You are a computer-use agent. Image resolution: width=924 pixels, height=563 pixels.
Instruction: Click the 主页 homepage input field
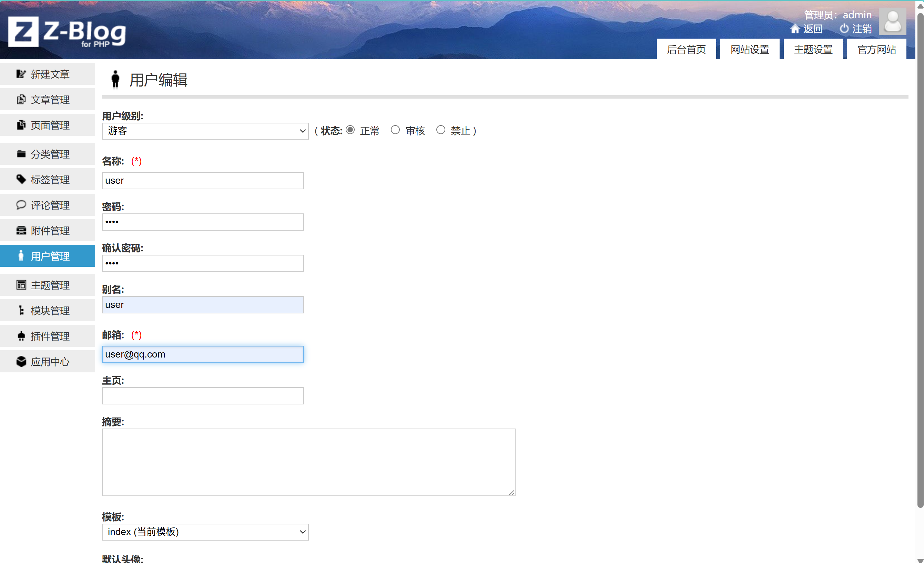[203, 396]
